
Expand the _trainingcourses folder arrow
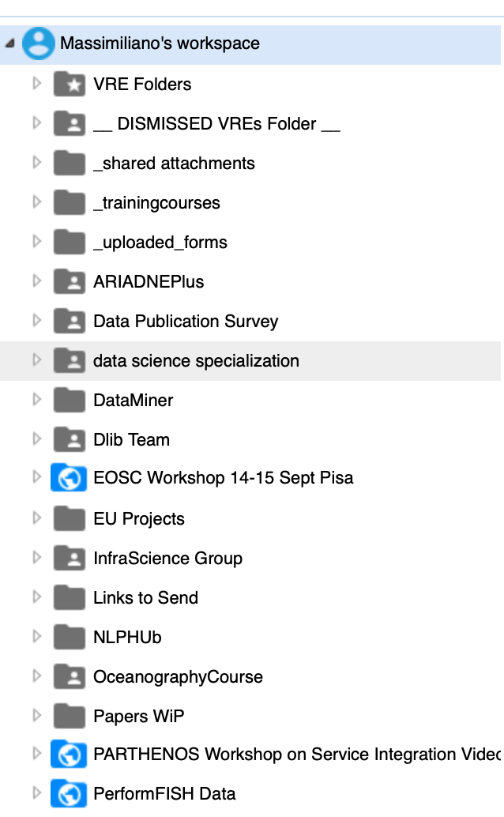[x=36, y=202]
